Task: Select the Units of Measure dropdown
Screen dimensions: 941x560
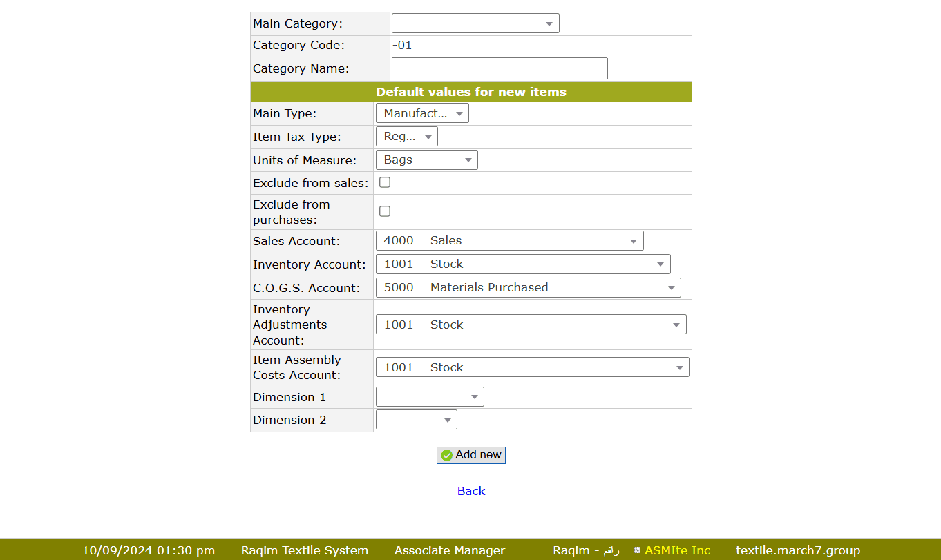Action: (x=426, y=160)
